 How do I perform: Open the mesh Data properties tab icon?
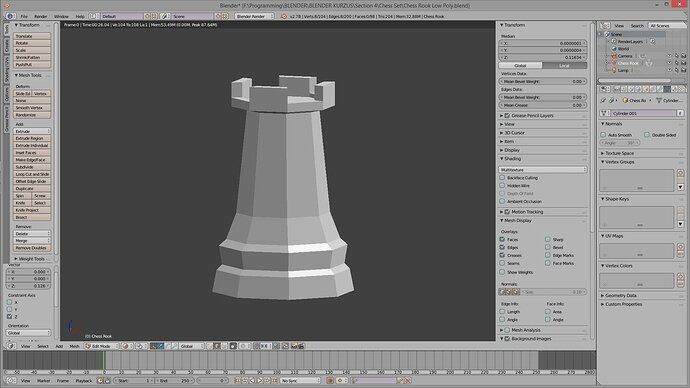pos(668,89)
